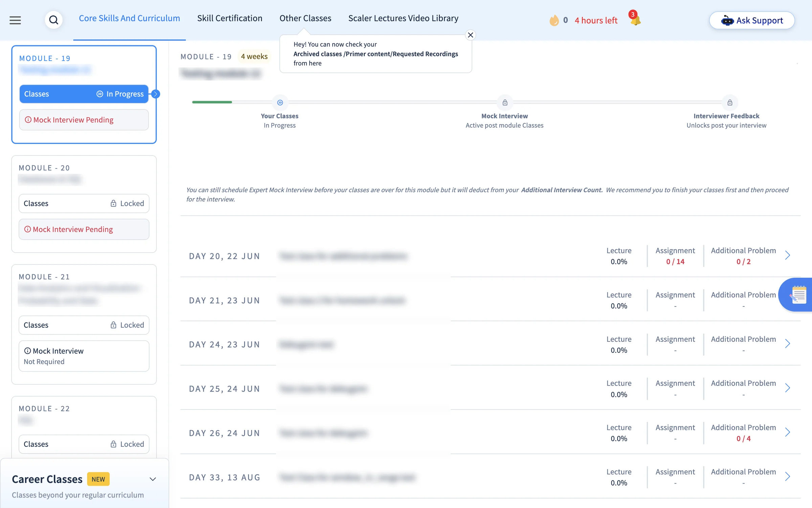The width and height of the screenshot is (812, 508).
Task: Open Module 20 Mock Interview Pending
Action: click(84, 229)
